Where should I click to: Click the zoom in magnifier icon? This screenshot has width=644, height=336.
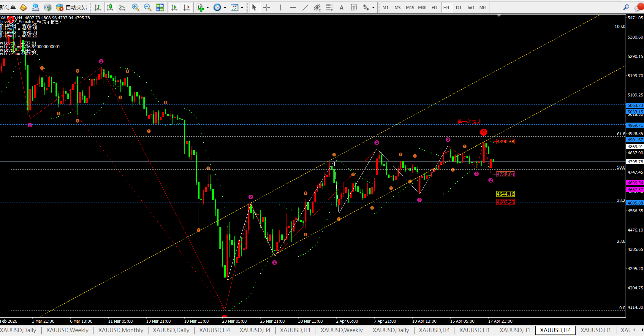pyautogui.click(x=135, y=7)
